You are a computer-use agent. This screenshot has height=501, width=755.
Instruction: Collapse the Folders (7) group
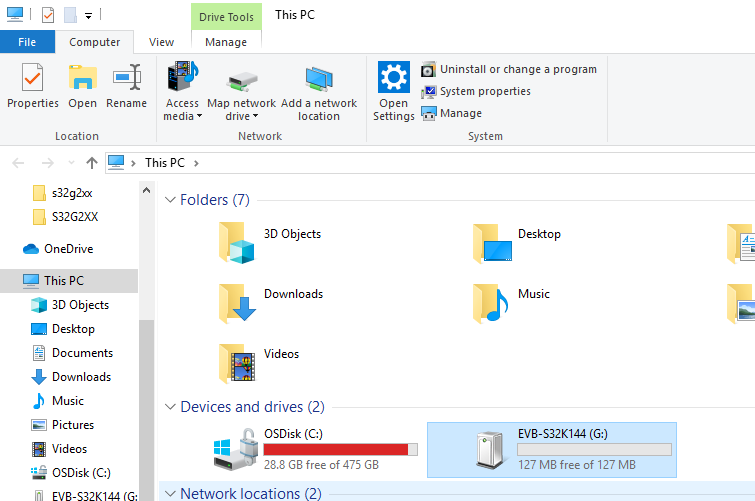[170, 199]
